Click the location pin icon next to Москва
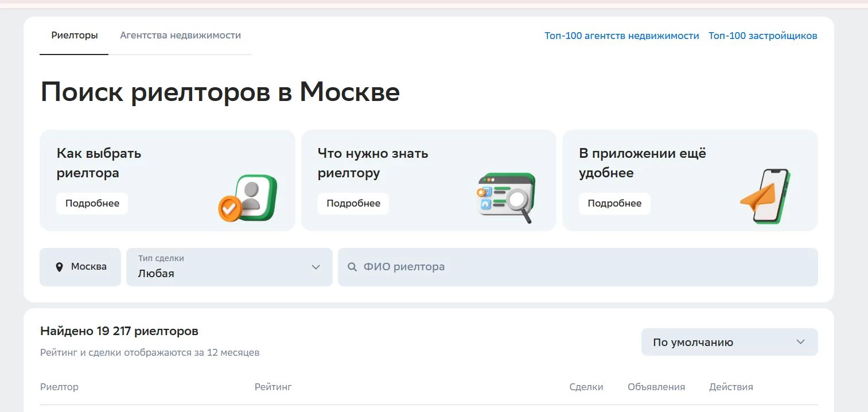868x412 pixels. click(x=60, y=266)
